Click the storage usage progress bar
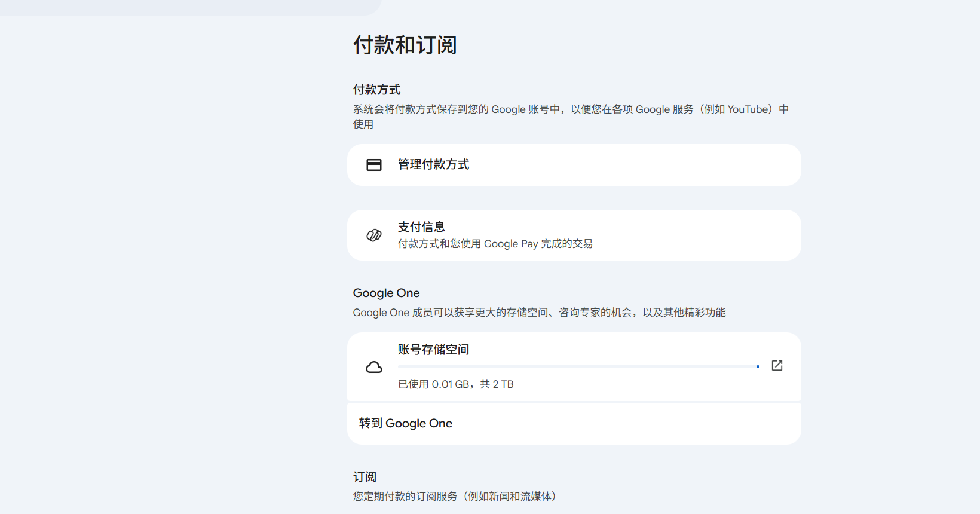 click(x=574, y=366)
